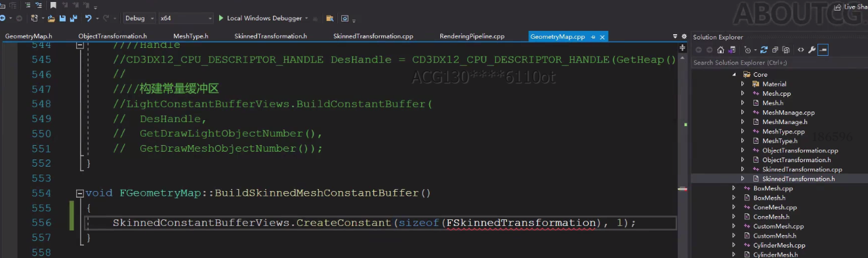Click the Save icon in toolbar
The height and width of the screenshot is (258, 868).
[62, 18]
